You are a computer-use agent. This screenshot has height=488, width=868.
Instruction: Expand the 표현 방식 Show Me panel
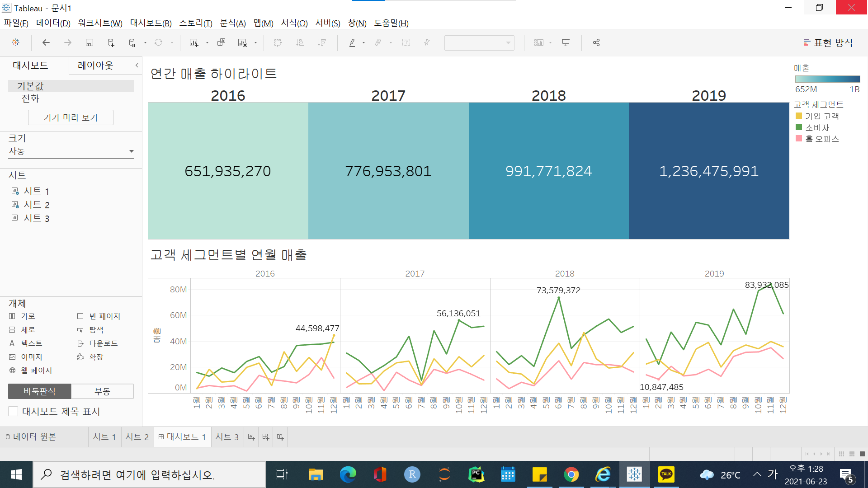pyautogui.click(x=828, y=42)
